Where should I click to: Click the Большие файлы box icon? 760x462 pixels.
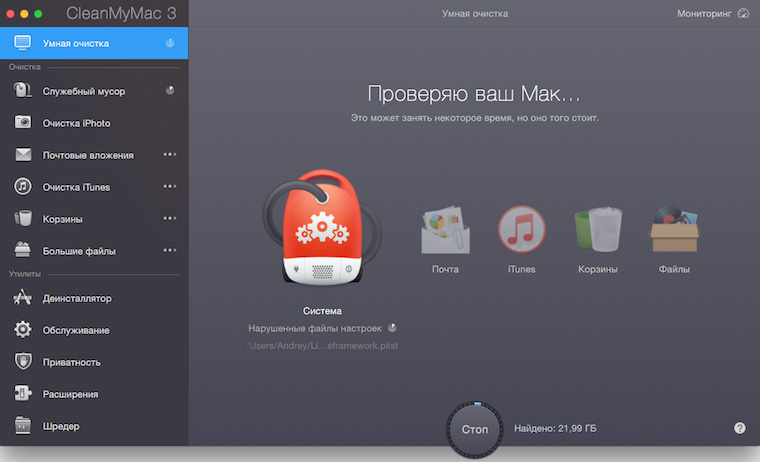click(x=23, y=250)
